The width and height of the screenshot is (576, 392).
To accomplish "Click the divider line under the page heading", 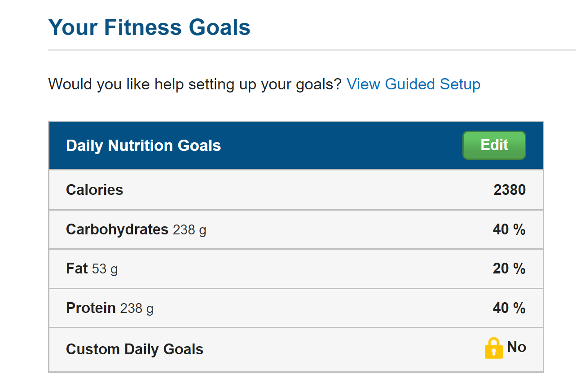I will (x=312, y=50).
